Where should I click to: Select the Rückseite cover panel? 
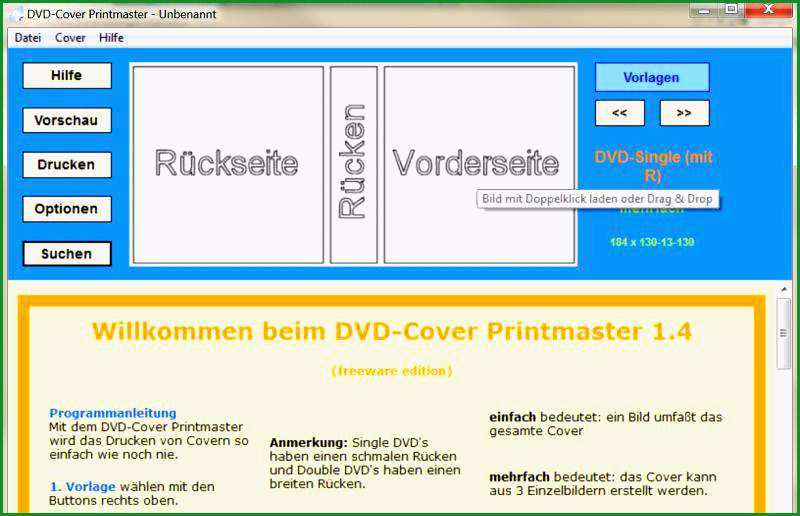point(228,164)
